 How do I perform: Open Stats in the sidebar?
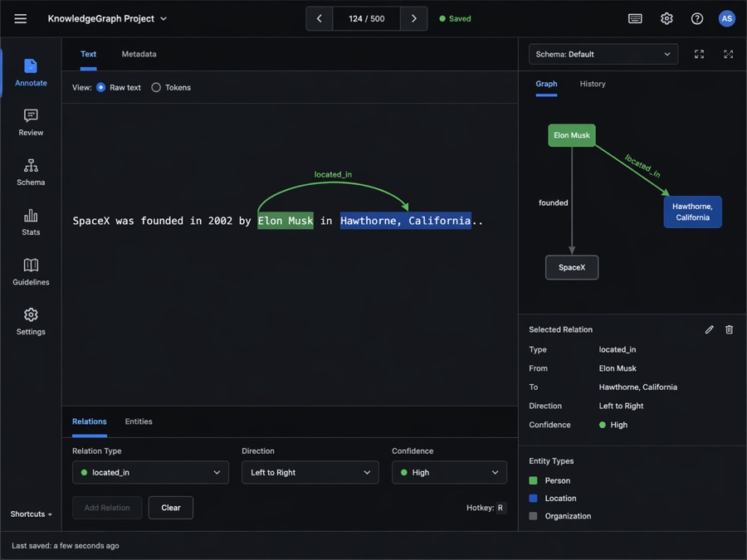(31, 222)
